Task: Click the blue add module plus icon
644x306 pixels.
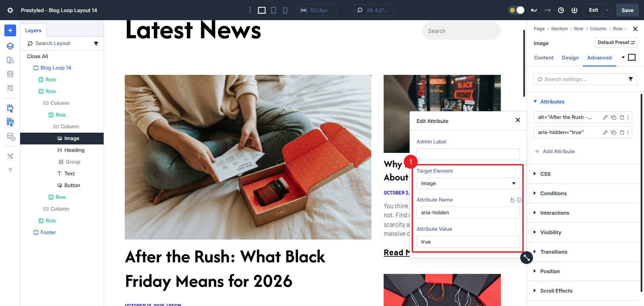Action: [10, 31]
